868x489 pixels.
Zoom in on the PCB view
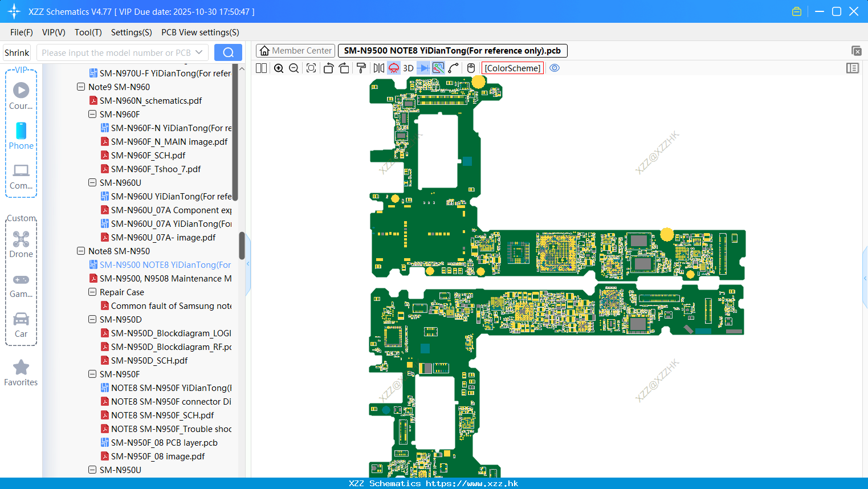[x=279, y=68]
